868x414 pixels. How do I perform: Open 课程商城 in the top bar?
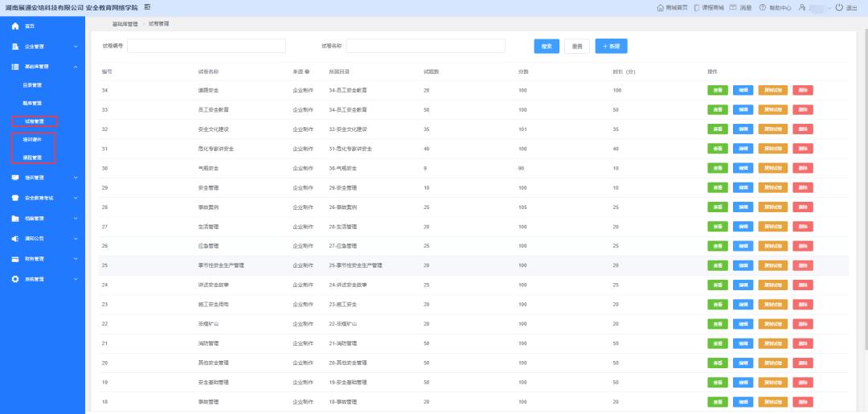coord(708,7)
